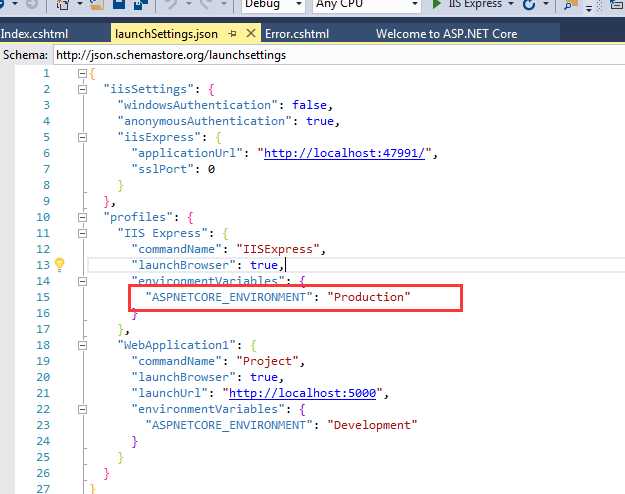Collapse the root object on line 1
Screen dimensions: 625x494
(83, 73)
